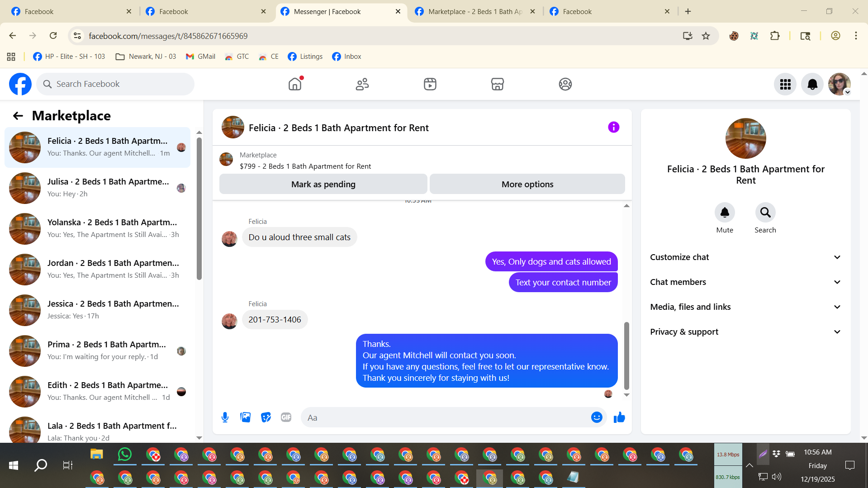868x488 pixels.
Task: Open the Inbox bookmark
Action: pos(346,57)
